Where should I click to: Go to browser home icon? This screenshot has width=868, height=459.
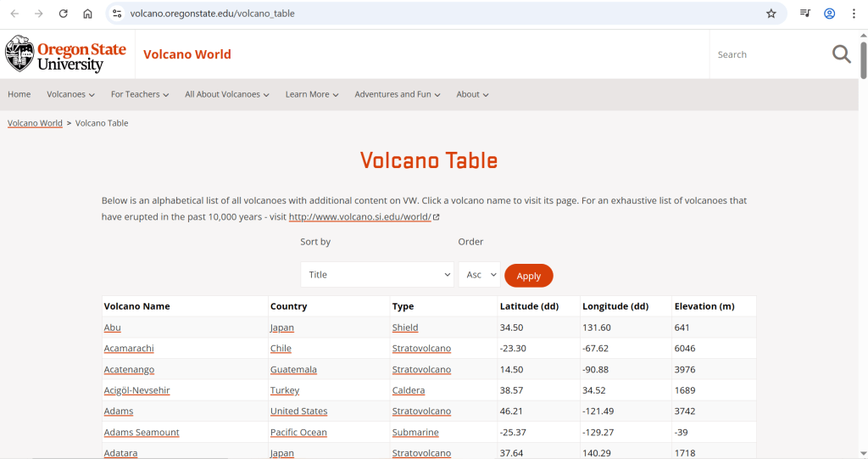(88, 14)
